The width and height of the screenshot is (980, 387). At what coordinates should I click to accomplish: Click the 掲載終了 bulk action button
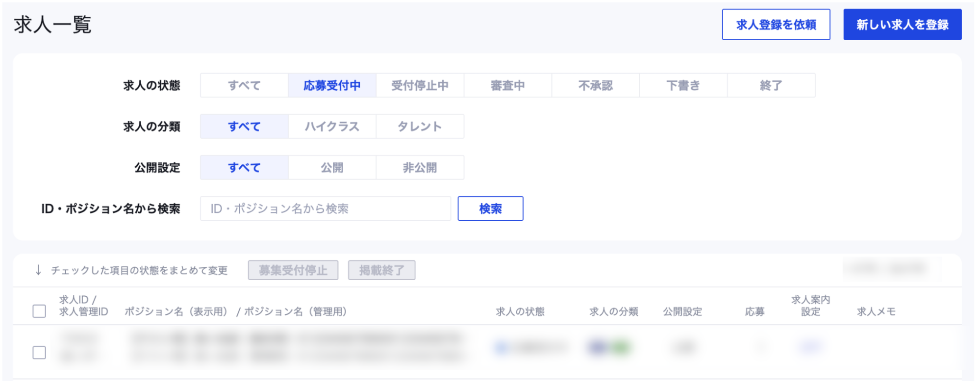381,270
